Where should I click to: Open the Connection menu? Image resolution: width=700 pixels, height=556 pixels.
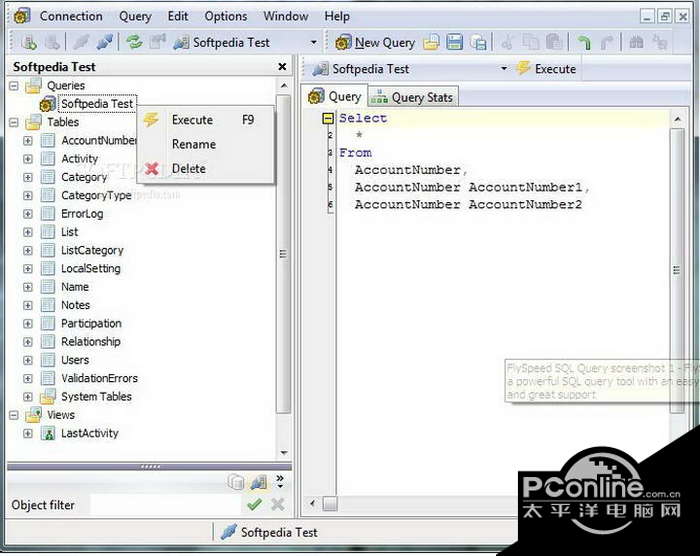71,16
